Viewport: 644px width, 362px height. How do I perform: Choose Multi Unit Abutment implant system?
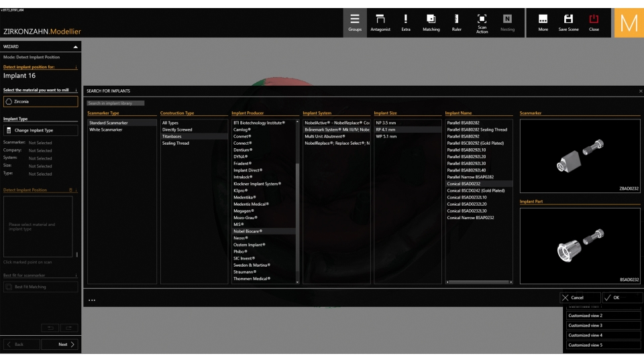pyautogui.click(x=337, y=136)
